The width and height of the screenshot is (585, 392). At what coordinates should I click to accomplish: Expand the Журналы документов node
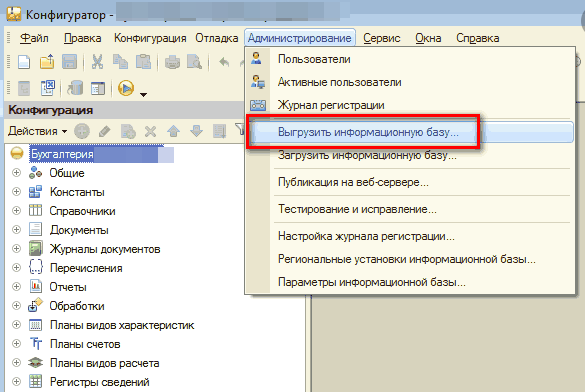coord(16,249)
